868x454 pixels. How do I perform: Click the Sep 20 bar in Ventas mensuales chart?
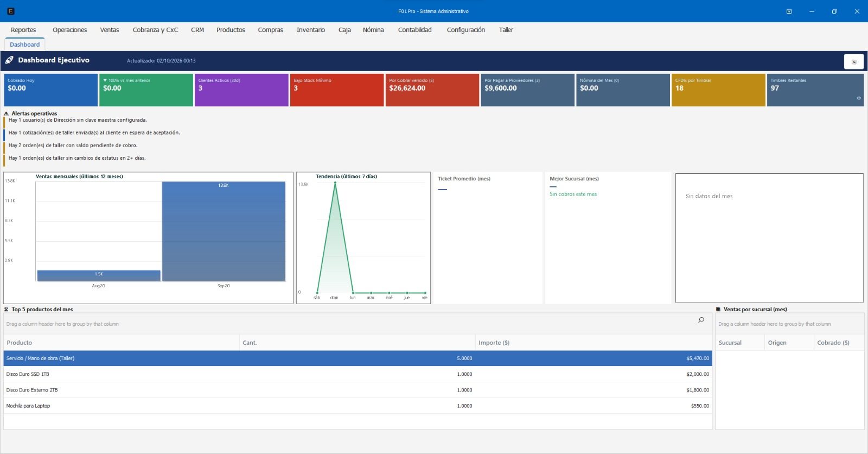(224, 231)
